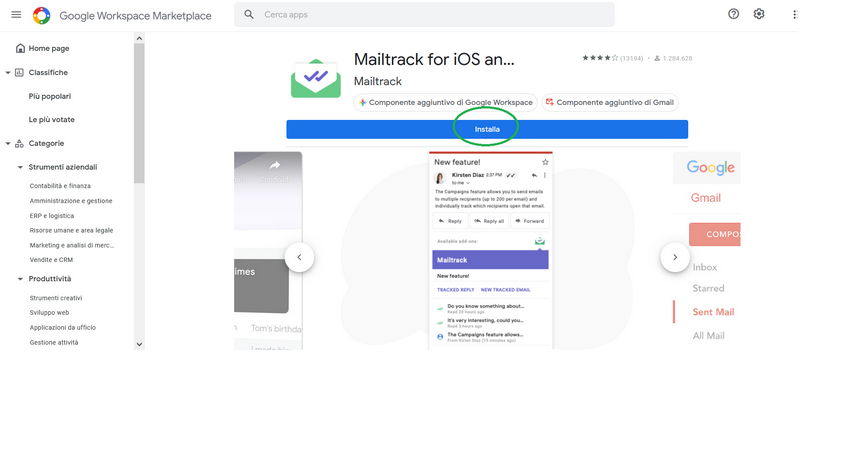Viewport: 844px width, 475px height.
Task: Click the blue Installa button
Action: (487, 129)
